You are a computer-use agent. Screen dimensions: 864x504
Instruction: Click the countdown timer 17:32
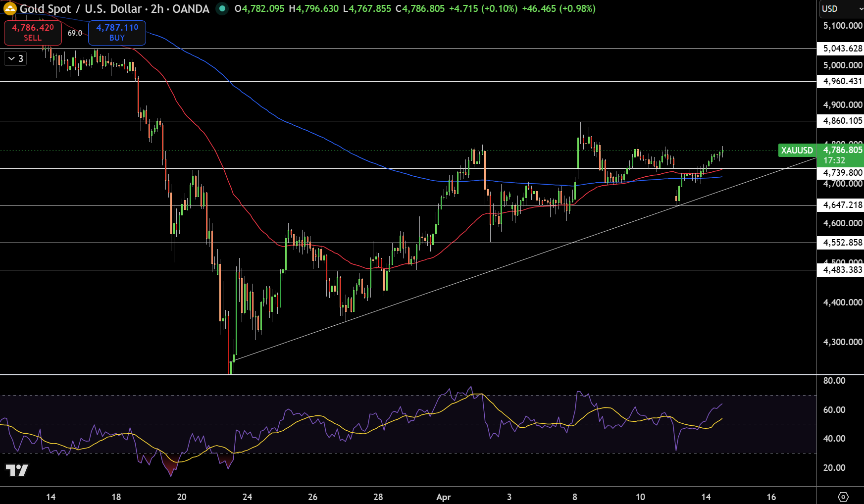point(834,160)
